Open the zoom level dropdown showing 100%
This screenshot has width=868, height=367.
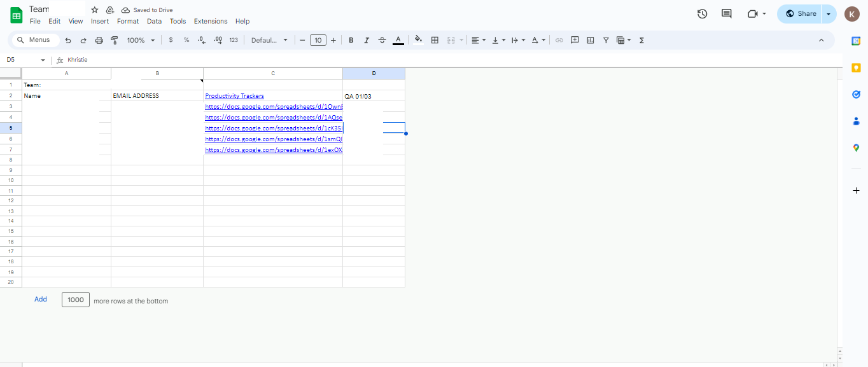point(141,40)
